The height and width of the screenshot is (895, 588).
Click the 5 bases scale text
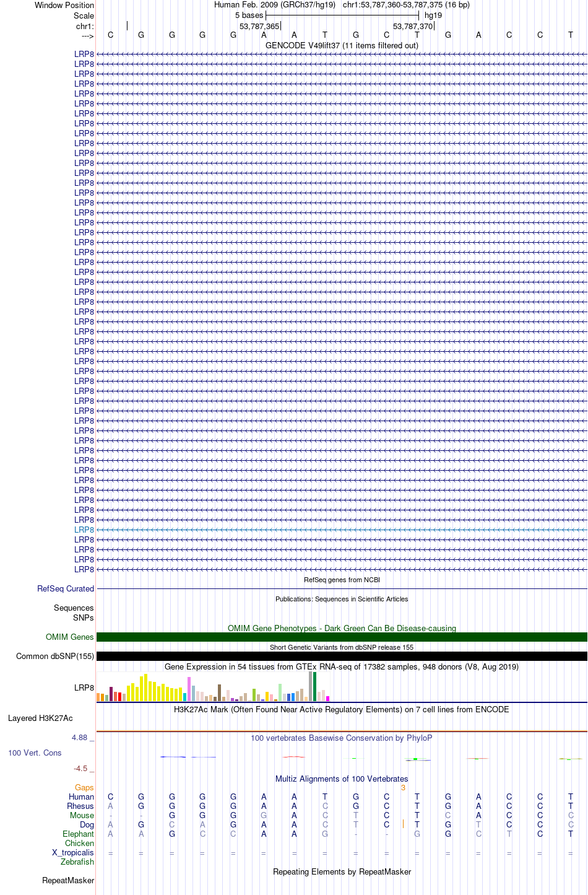click(249, 15)
